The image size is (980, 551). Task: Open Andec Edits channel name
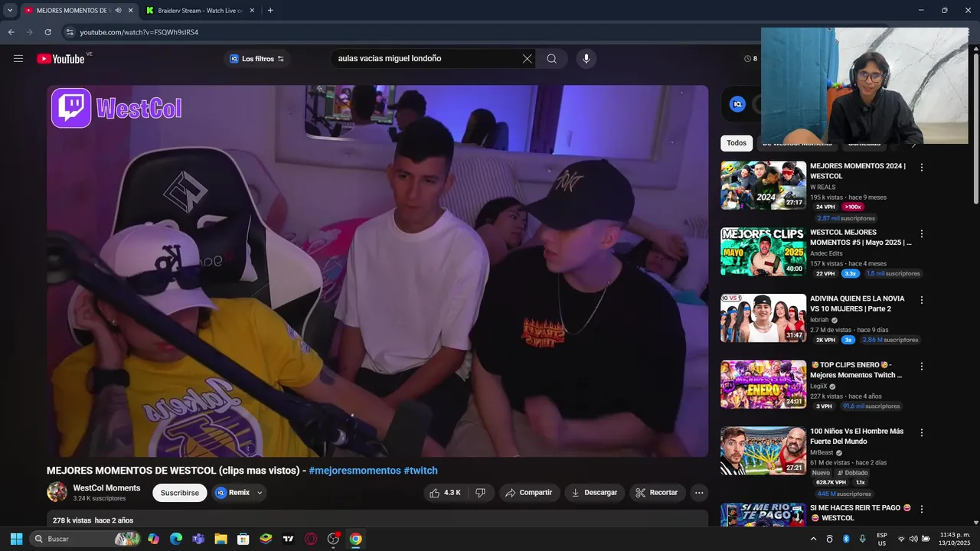click(826, 253)
